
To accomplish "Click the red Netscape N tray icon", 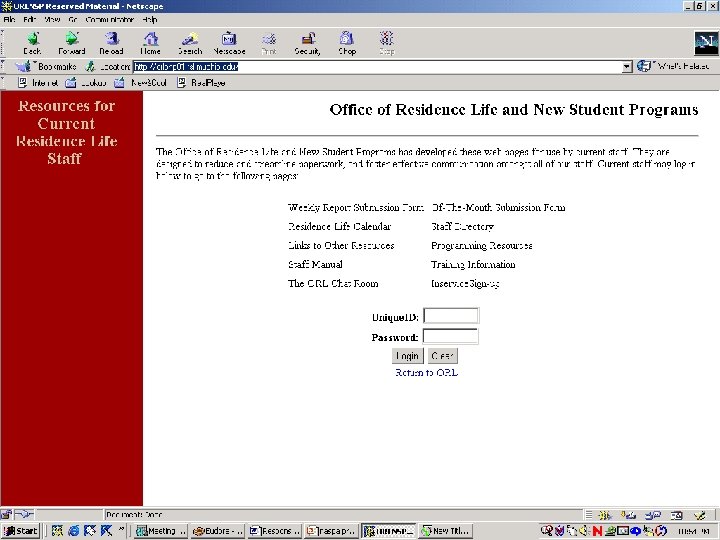I will [x=597, y=531].
